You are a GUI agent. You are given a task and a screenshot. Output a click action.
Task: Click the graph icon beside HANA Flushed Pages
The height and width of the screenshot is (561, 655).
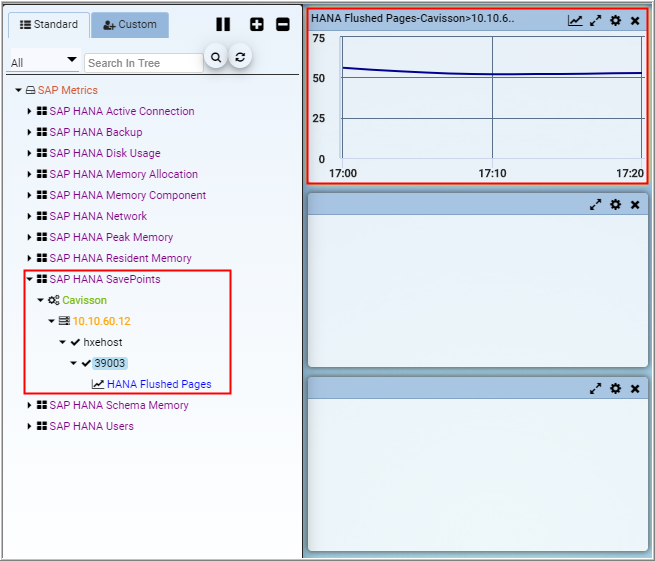point(98,384)
